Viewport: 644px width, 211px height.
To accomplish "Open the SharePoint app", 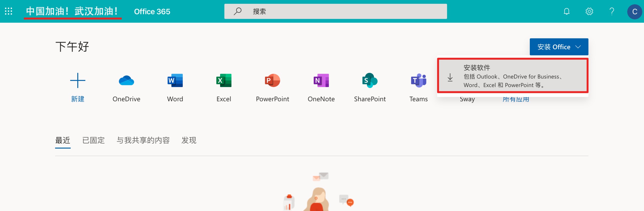I will (x=370, y=81).
